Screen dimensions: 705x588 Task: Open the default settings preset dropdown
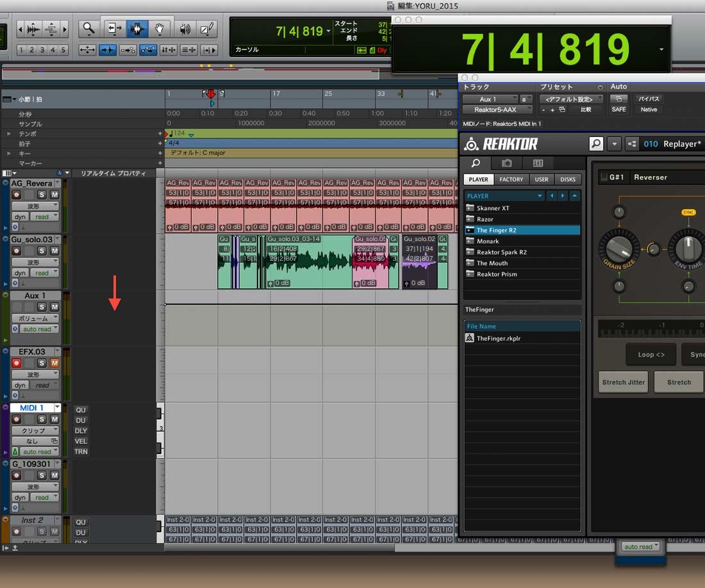(571, 99)
